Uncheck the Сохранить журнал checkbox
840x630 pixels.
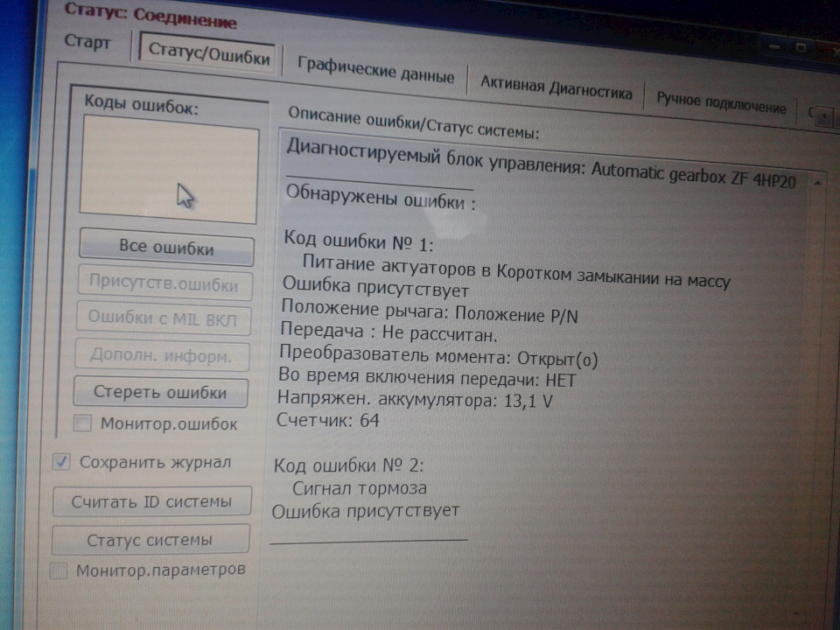(x=61, y=462)
